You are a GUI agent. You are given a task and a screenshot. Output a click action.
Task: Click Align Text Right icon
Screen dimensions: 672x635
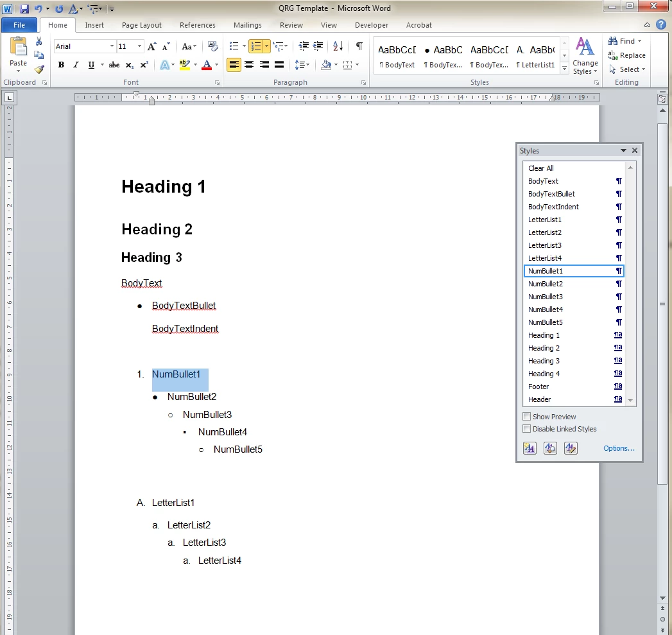pos(264,65)
